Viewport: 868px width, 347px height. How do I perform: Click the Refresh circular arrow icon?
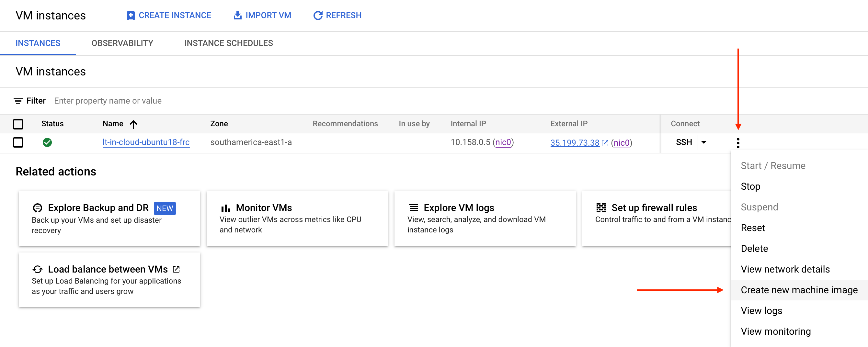click(318, 16)
